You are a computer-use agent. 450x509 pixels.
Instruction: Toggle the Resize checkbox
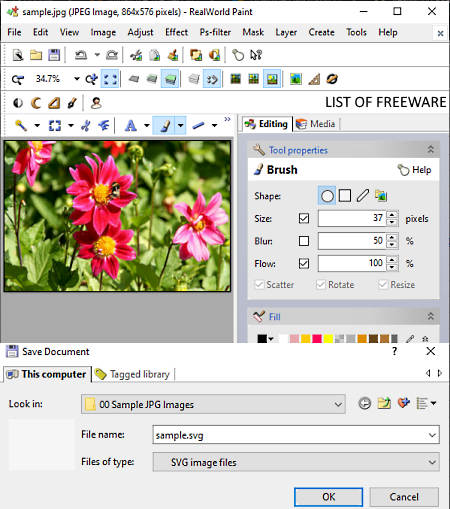[x=383, y=284]
